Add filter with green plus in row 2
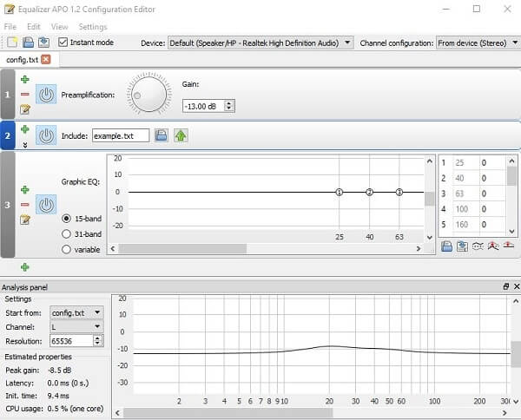 pyautogui.click(x=25, y=129)
